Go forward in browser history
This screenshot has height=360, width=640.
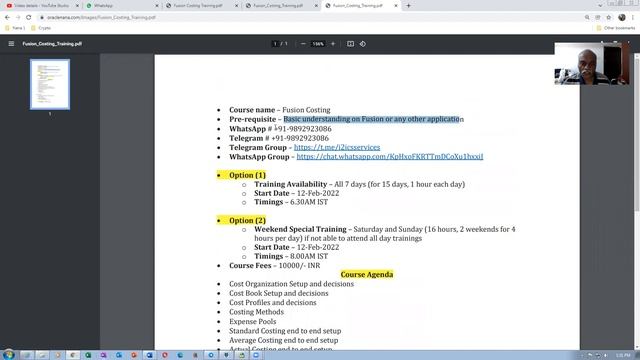[18, 18]
